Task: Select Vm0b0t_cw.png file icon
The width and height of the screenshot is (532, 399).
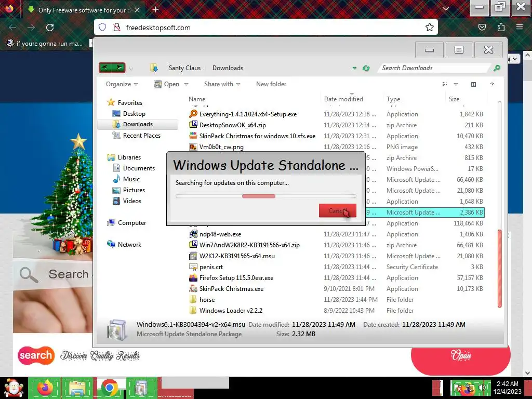Action: tap(193, 147)
